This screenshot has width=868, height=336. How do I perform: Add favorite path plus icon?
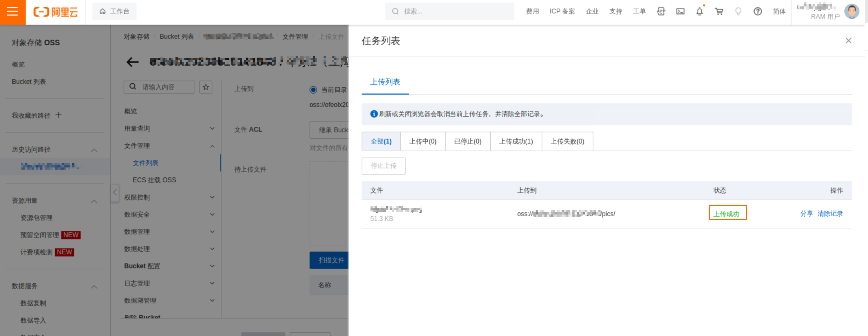click(58, 115)
